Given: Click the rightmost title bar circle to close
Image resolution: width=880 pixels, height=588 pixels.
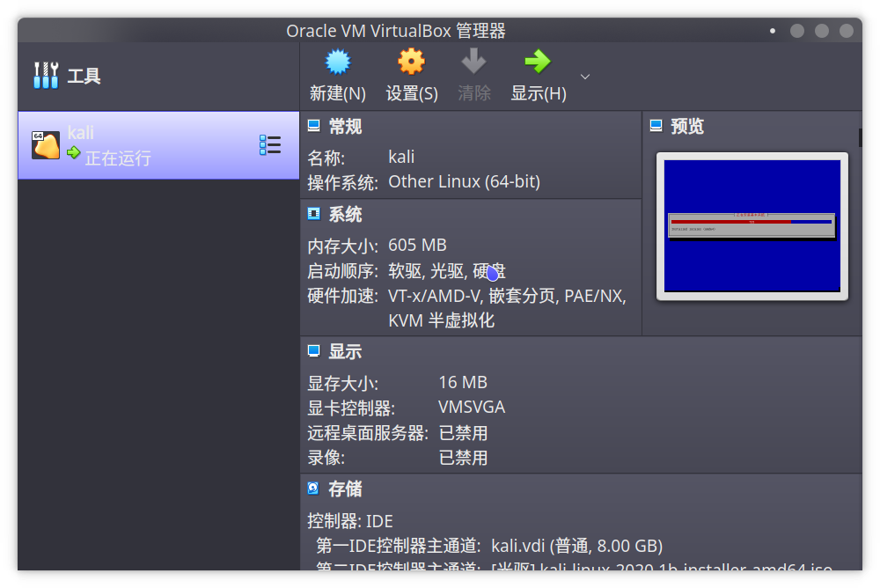Looking at the screenshot, I should click(847, 31).
